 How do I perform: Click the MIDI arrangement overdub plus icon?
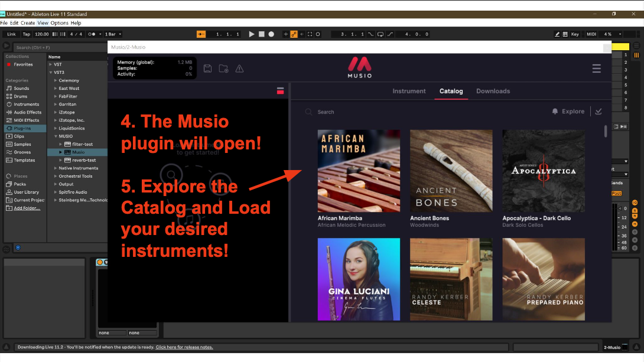[x=285, y=34]
